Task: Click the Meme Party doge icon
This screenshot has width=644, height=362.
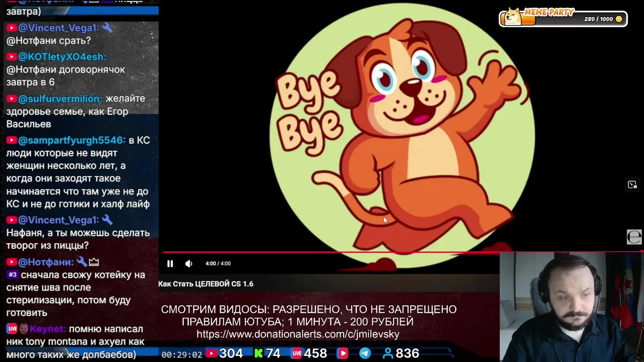Action: tap(513, 17)
